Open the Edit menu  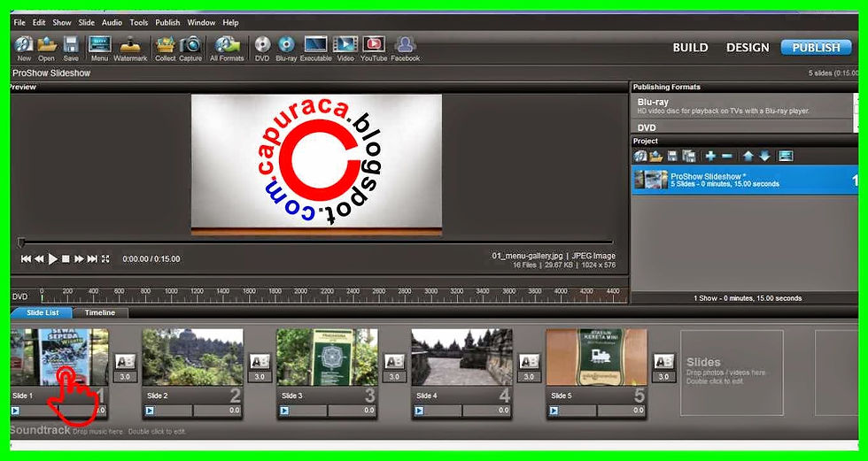[x=39, y=23]
